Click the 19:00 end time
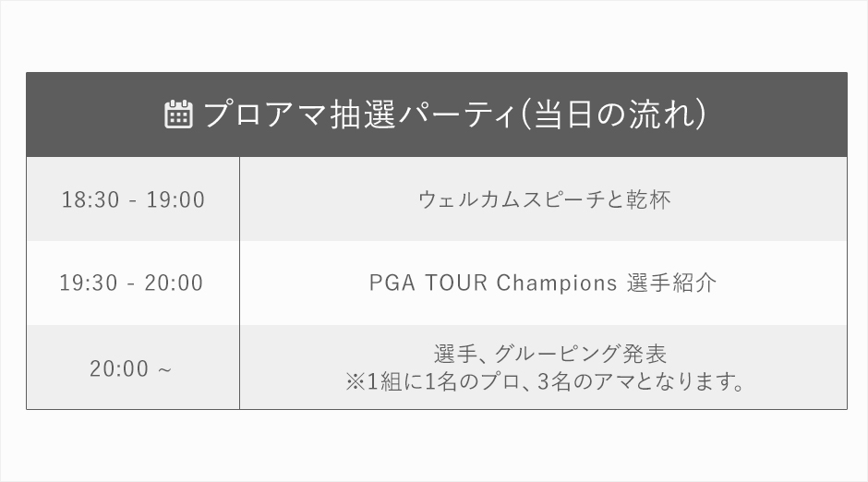 coord(175,199)
